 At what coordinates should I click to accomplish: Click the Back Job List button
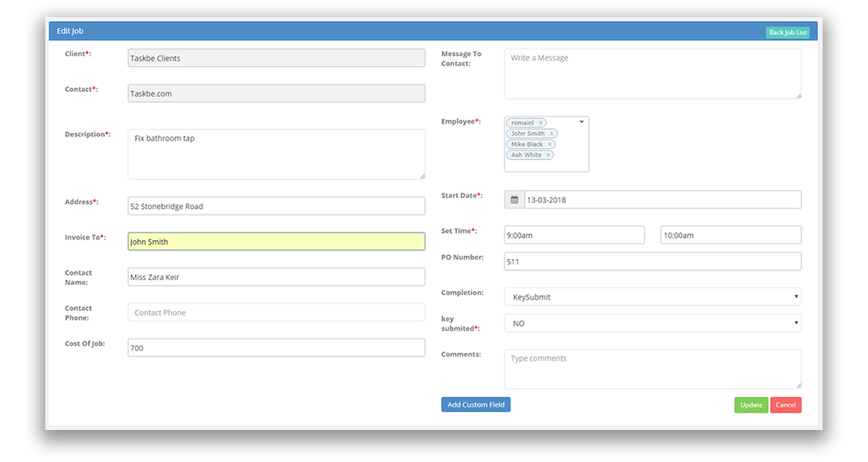coord(787,33)
